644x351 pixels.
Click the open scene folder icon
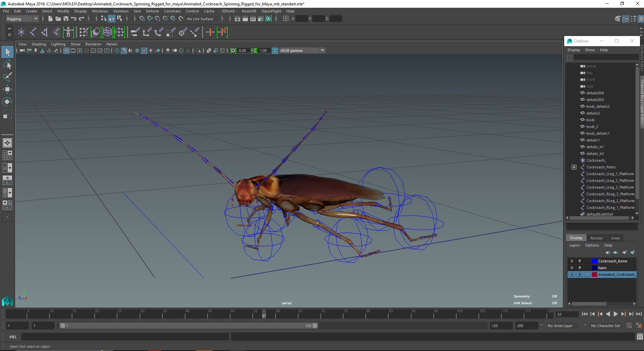point(58,19)
